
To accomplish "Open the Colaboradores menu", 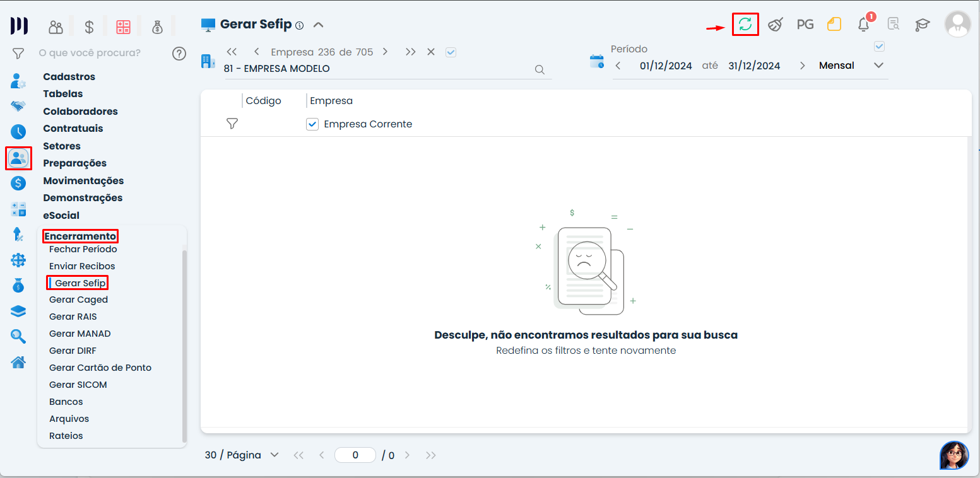I will point(80,111).
